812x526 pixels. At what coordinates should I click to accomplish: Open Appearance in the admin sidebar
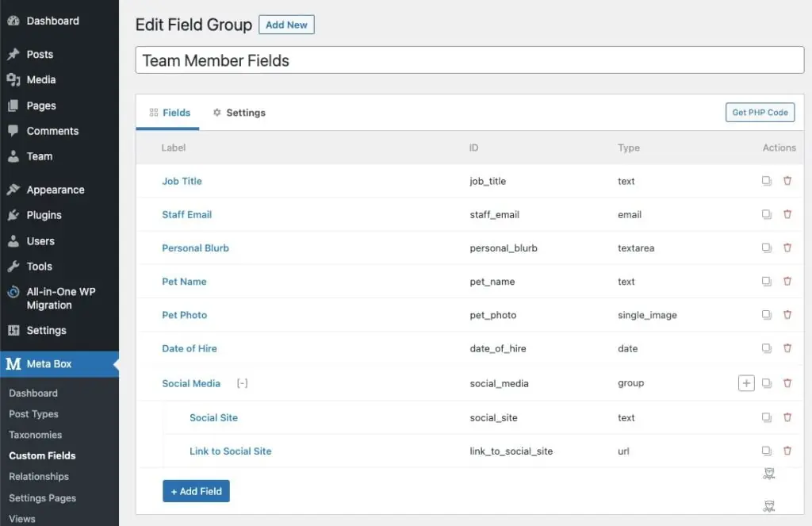(59, 190)
